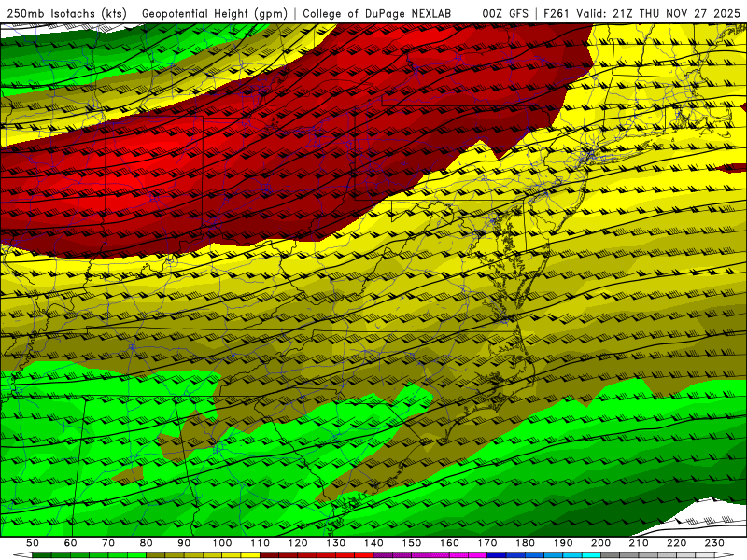
Task: Click the 200 value on the color scale
Action: [x=600, y=543]
